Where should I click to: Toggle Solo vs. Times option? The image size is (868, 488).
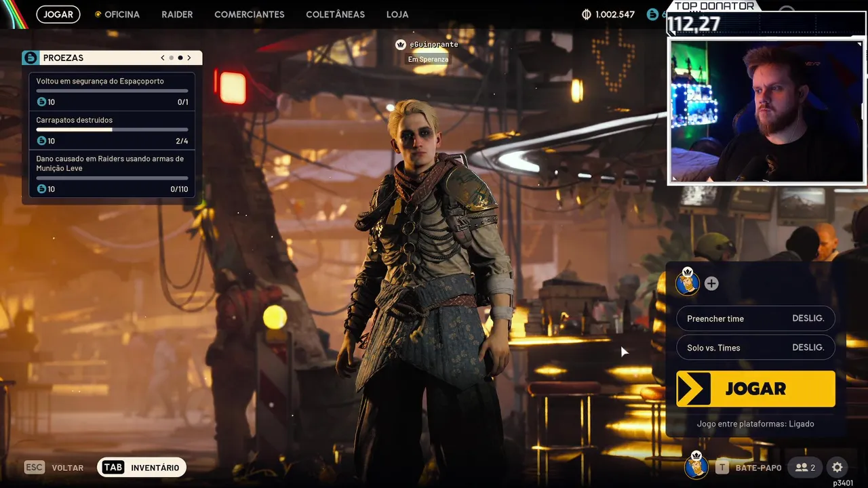tap(755, 348)
